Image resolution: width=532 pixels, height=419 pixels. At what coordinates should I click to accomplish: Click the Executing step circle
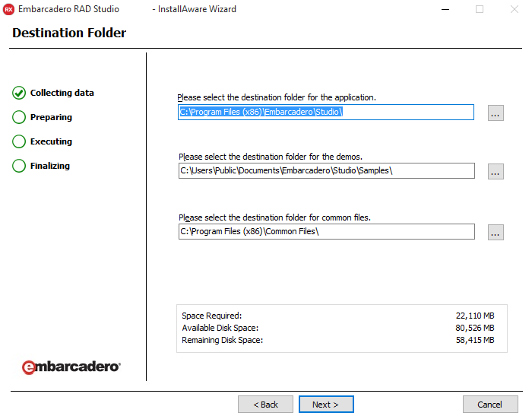[19, 141]
